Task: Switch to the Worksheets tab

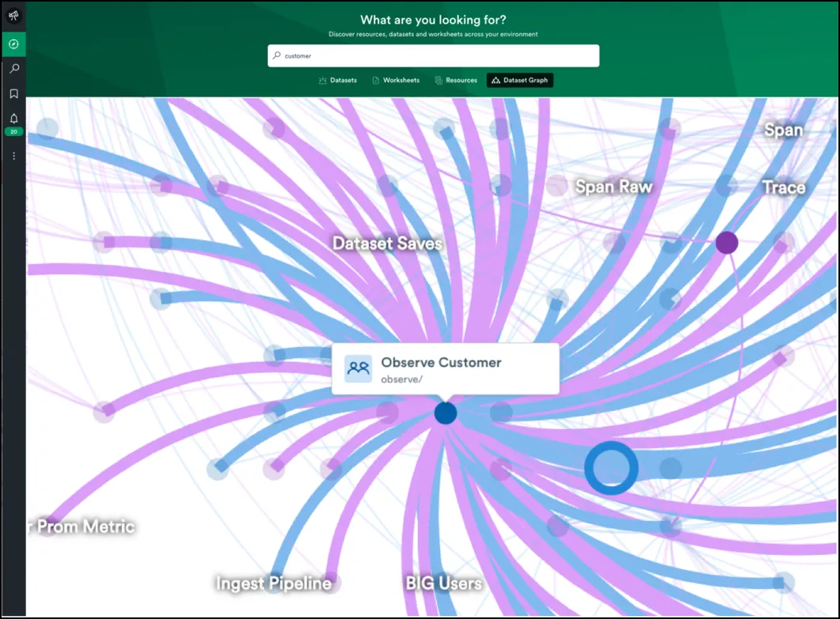Action: click(395, 81)
